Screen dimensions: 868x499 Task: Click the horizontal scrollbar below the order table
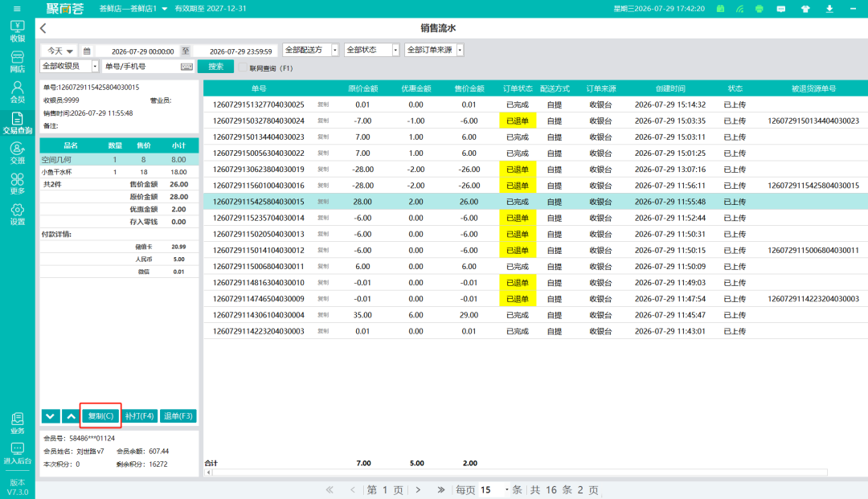coord(518,472)
